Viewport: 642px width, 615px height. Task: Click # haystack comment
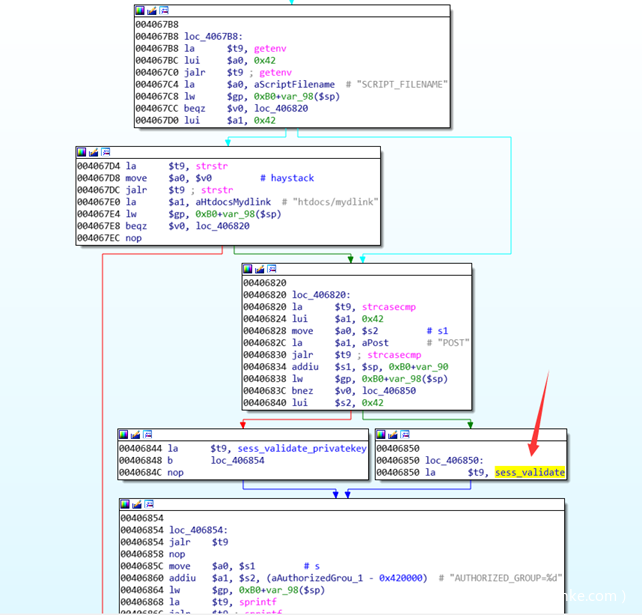(287, 178)
